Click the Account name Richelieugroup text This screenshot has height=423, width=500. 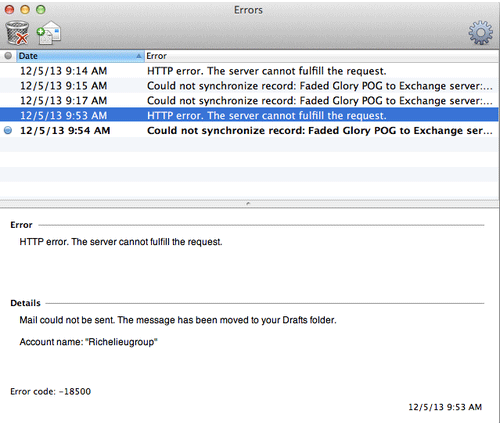[x=88, y=342]
